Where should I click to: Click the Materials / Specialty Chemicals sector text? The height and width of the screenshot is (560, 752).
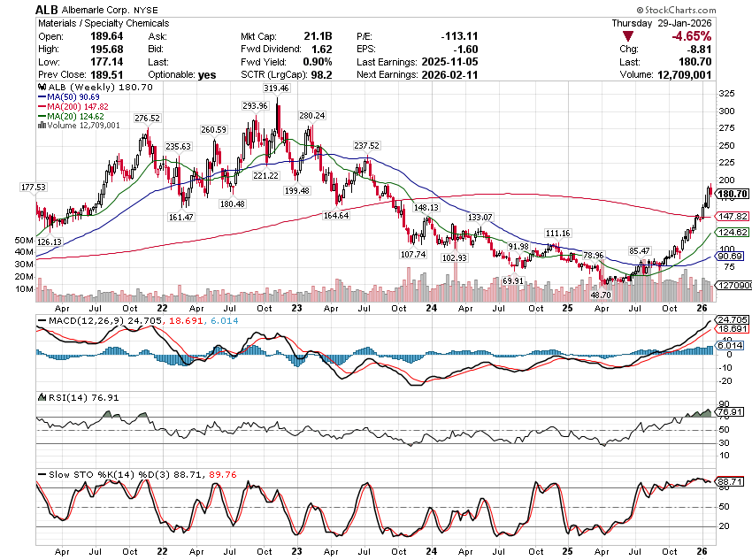click(102, 22)
